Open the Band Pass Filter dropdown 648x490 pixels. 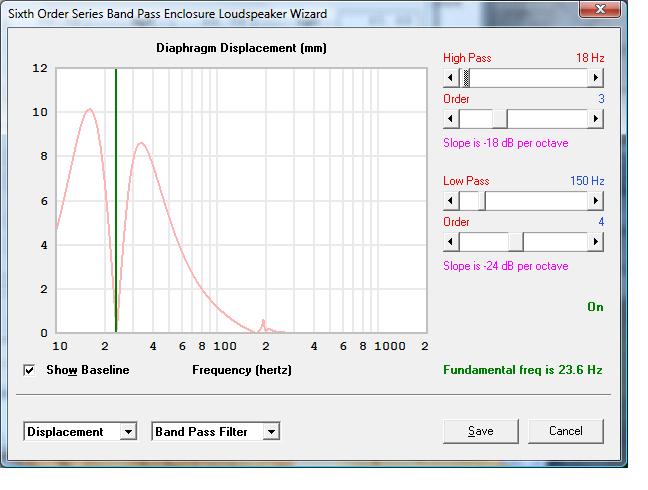coord(271,432)
